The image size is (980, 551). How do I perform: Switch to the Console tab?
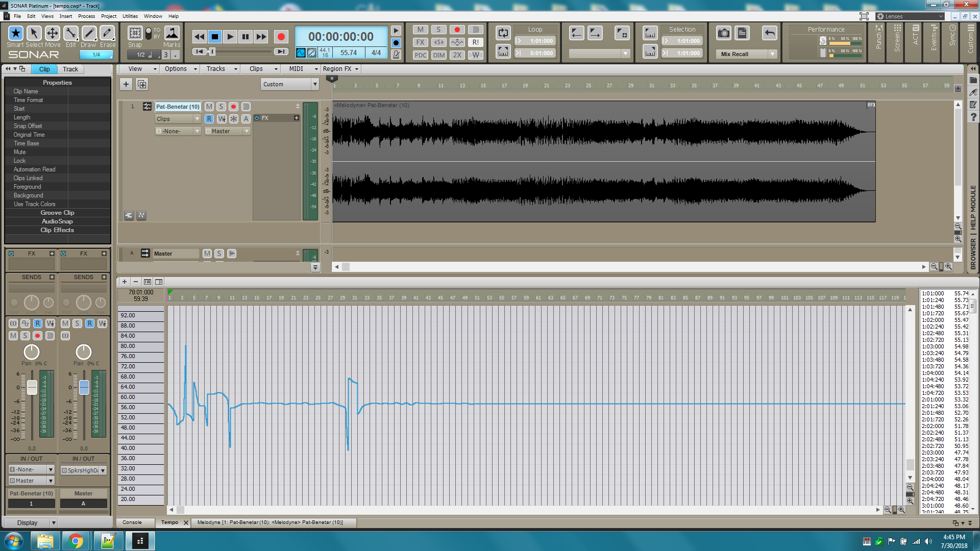132,522
